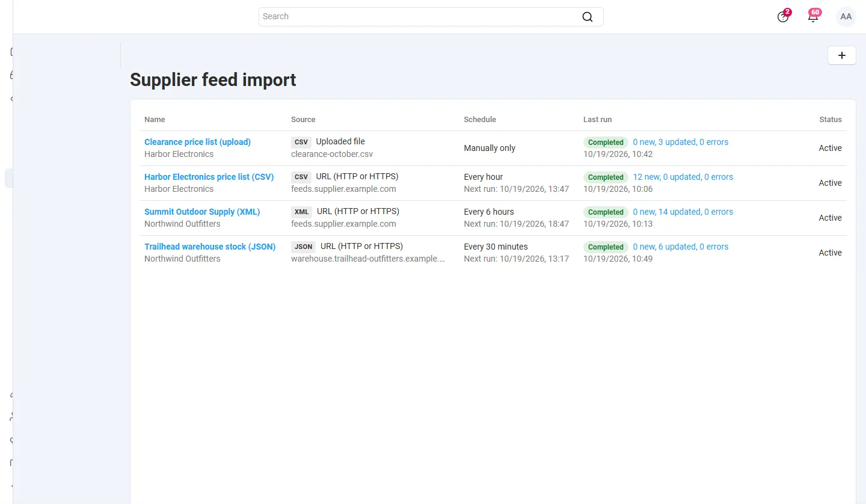Click the "Every 30 minutes" schedule text
The height and width of the screenshot is (504, 866).
coord(496,247)
